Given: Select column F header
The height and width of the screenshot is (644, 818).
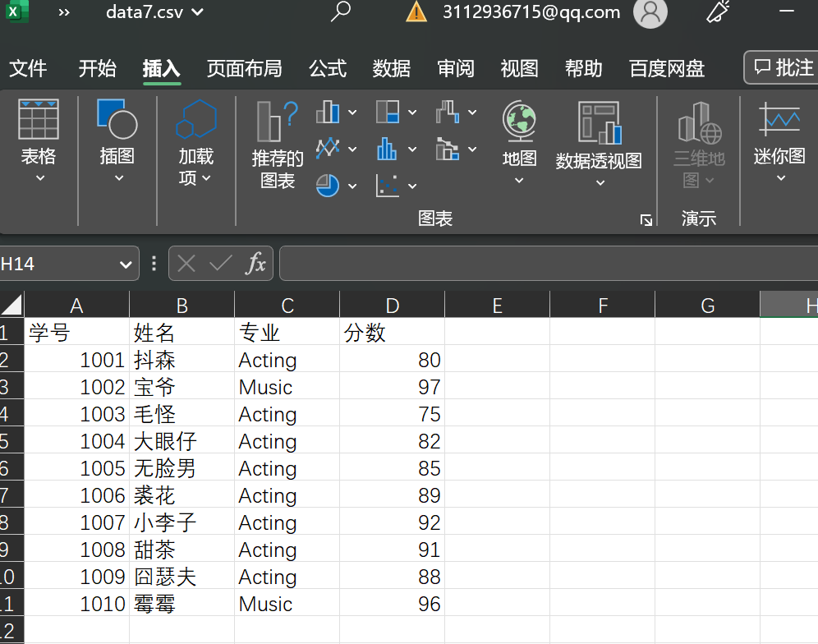Looking at the screenshot, I should pos(603,305).
